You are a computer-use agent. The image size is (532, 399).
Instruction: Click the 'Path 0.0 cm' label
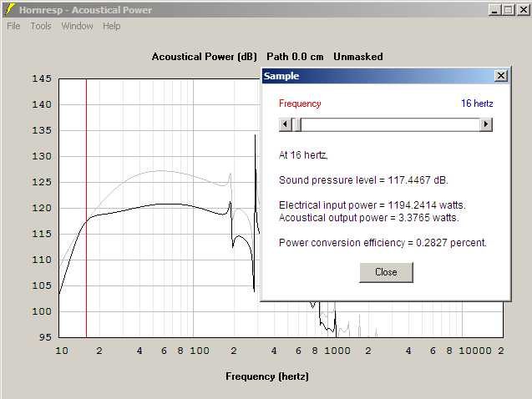(x=295, y=57)
